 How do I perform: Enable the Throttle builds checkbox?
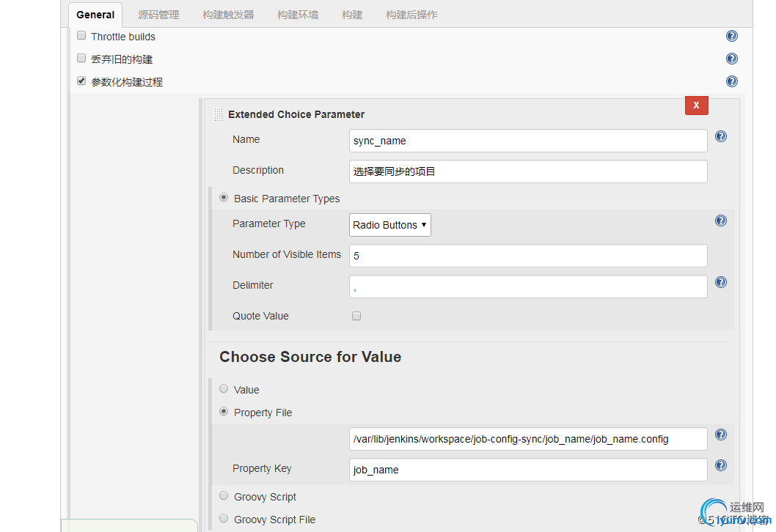pos(81,35)
